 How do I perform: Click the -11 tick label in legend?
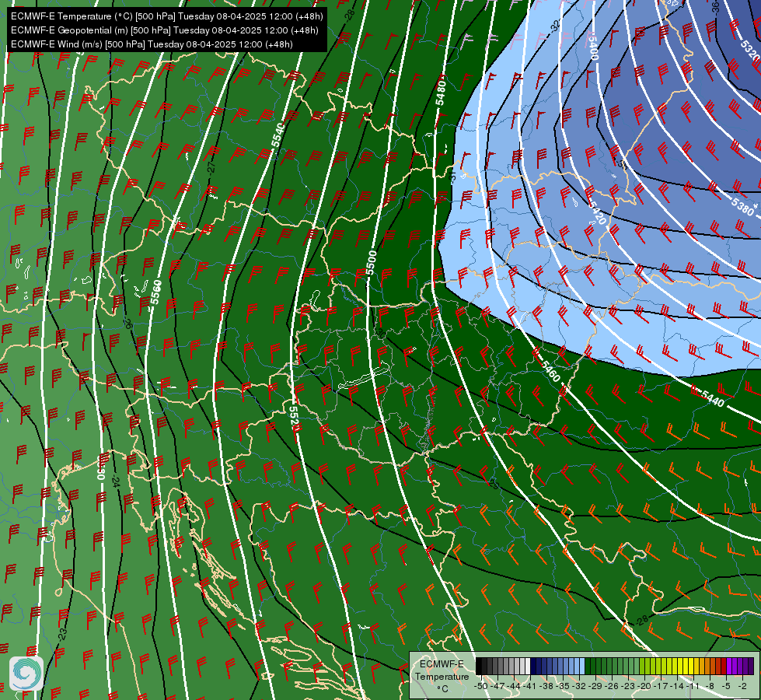pyautogui.click(x=693, y=686)
